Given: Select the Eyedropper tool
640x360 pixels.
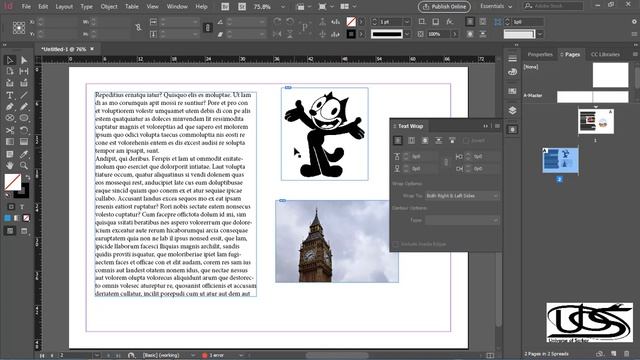Looking at the screenshot, I should pyautogui.click(x=24, y=154).
